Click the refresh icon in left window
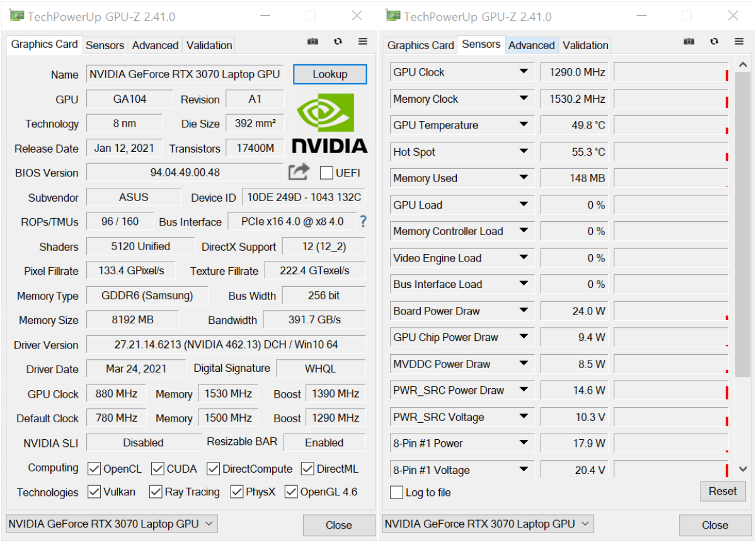 338,42
